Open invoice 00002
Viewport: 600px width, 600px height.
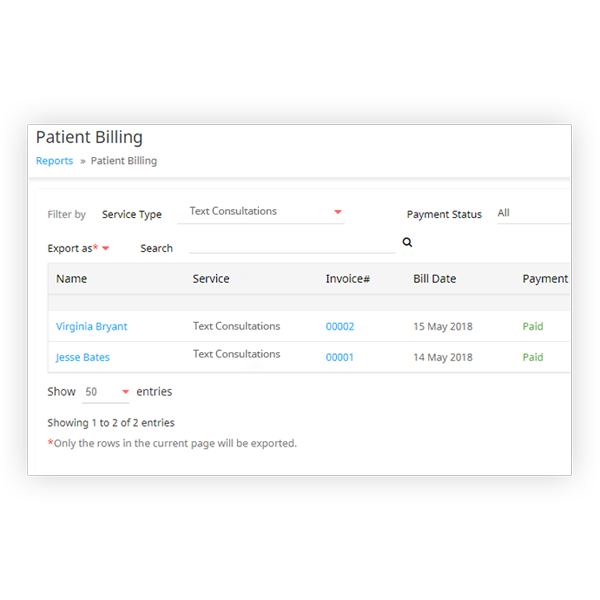pyautogui.click(x=340, y=327)
